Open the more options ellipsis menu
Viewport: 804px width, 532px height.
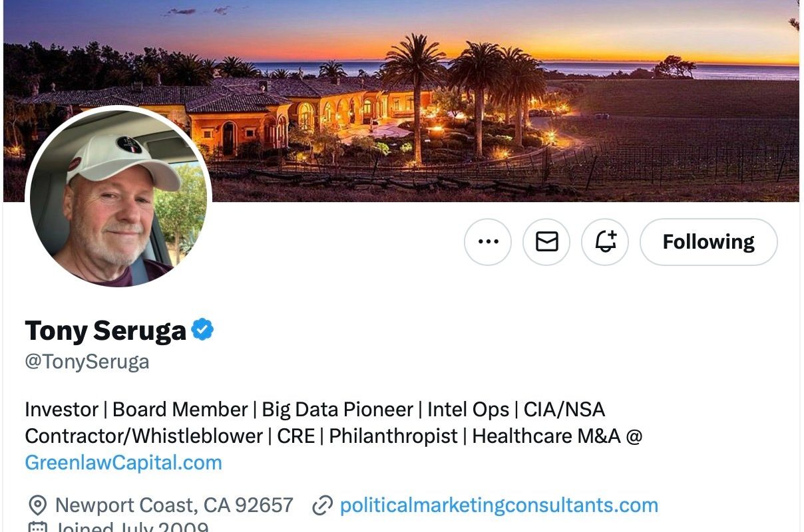point(488,242)
